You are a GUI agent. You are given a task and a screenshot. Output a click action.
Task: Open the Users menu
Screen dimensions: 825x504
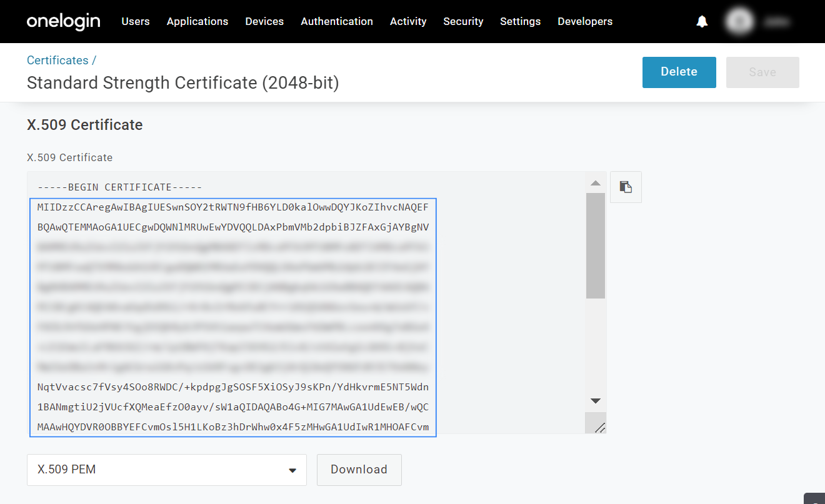pyautogui.click(x=136, y=22)
